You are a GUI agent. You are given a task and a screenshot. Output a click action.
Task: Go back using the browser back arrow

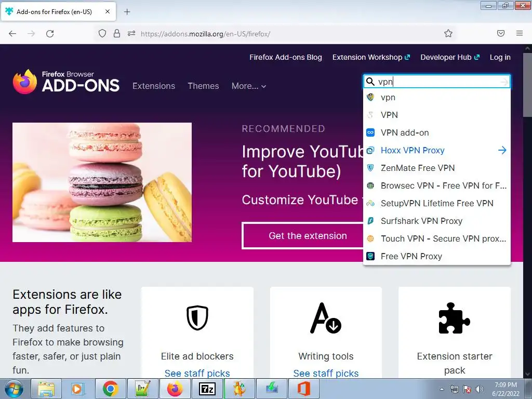(x=12, y=34)
